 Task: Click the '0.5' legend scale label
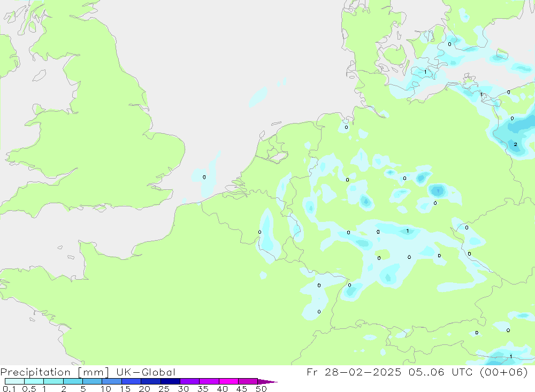(x=29, y=389)
